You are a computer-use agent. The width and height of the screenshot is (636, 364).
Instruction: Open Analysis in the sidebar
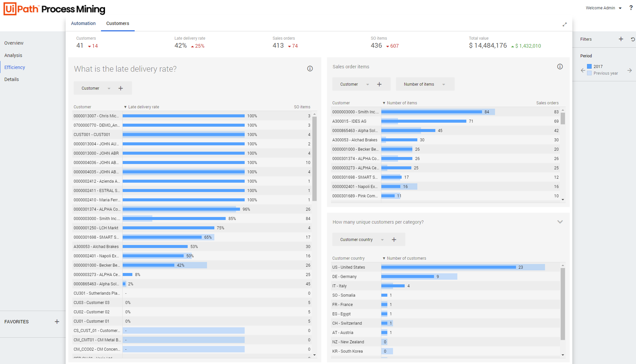(x=13, y=55)
